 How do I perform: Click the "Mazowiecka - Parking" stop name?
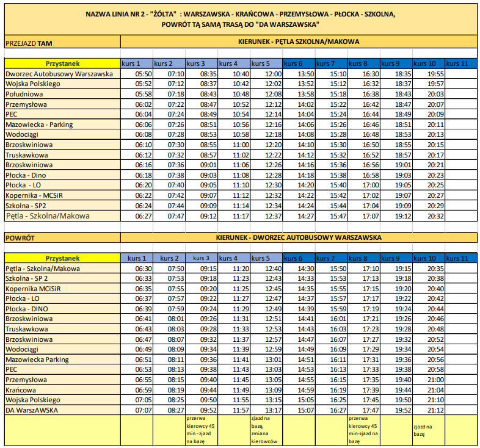tap(39, 125)
